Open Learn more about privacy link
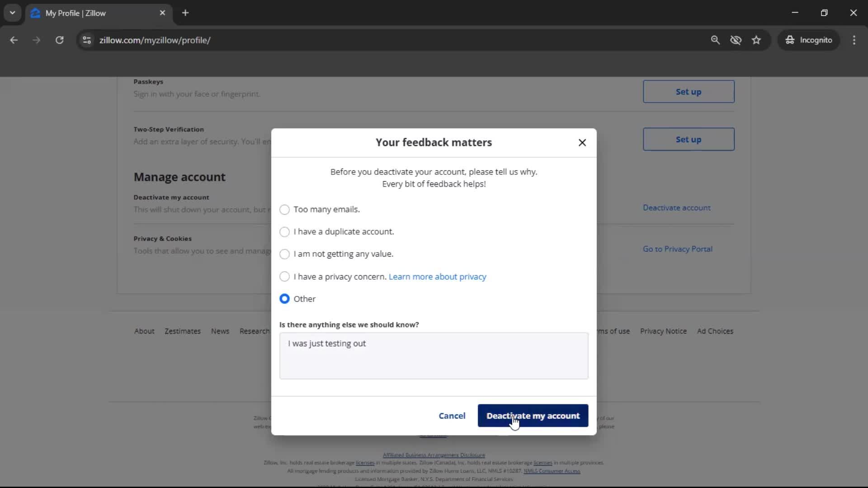This screenshot has height=488, width=868. coord(437,277)
